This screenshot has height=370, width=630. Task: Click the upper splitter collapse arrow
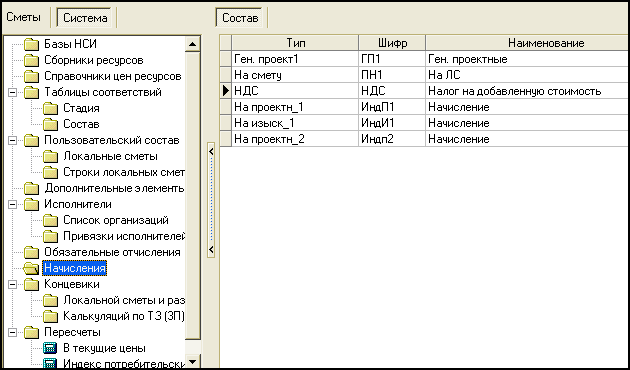coord(211,151)
